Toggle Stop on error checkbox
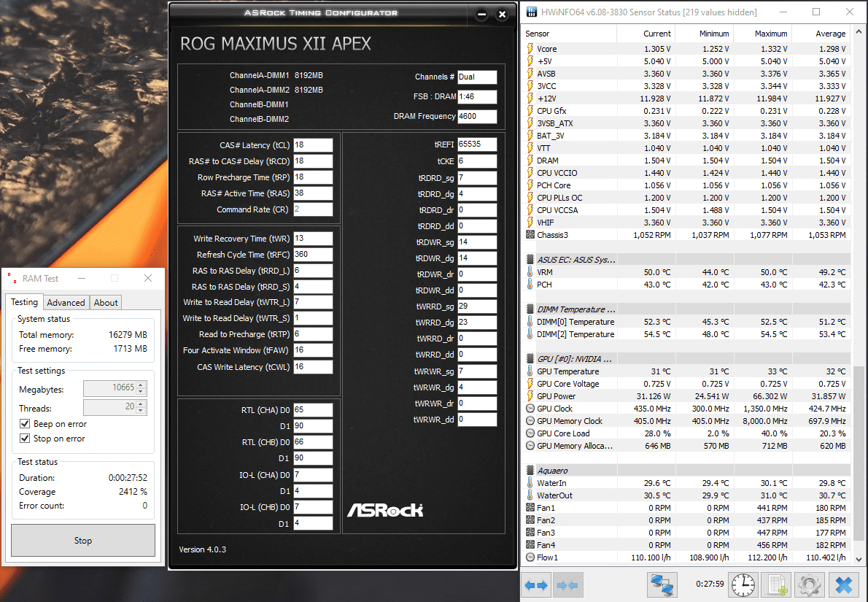Screen dimensions: 868x602 pos(24,438)
